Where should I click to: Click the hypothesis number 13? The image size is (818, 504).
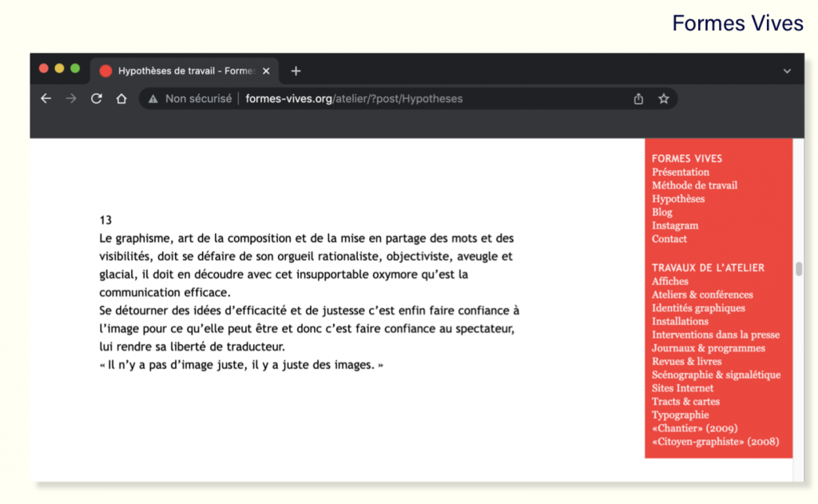click(x=105, y=220)
